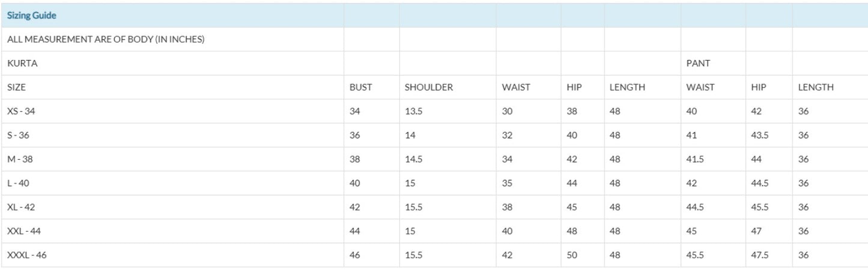Click the 13.5 shoulder value for XS
The width and height of the screenshot is (868, 275).
click(413, 111)
